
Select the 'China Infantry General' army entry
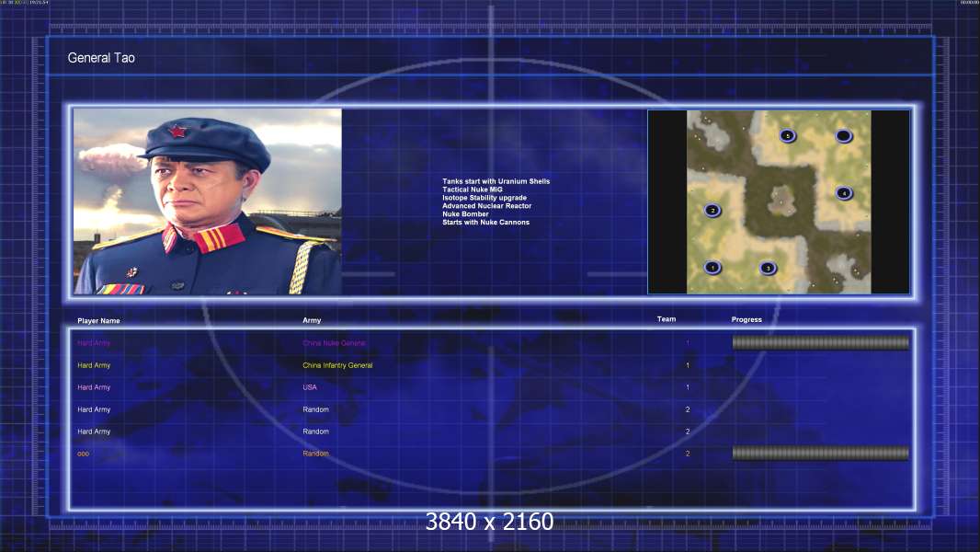click(337, 365)
